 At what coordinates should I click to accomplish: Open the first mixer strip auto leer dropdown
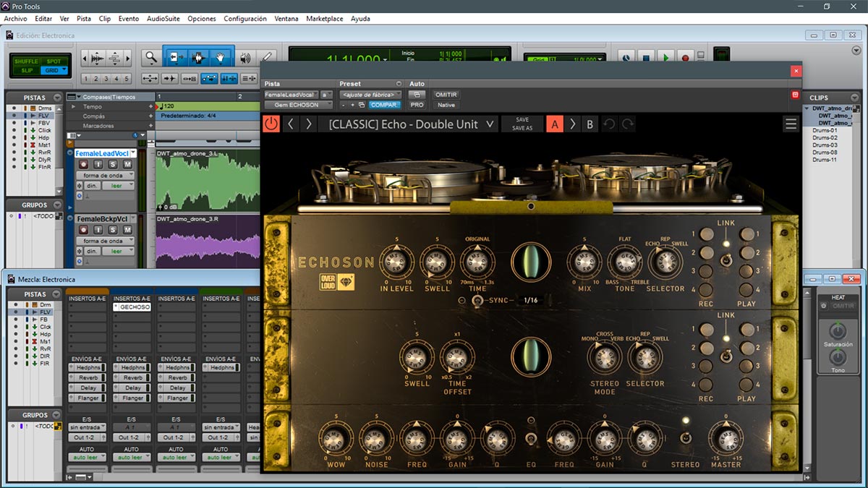pyautogui.click(x=87, y=458)
